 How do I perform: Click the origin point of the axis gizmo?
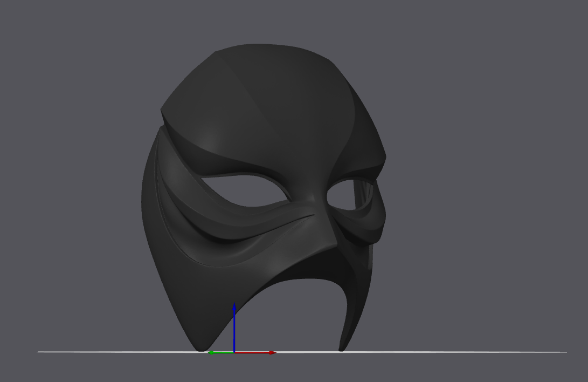234,353
